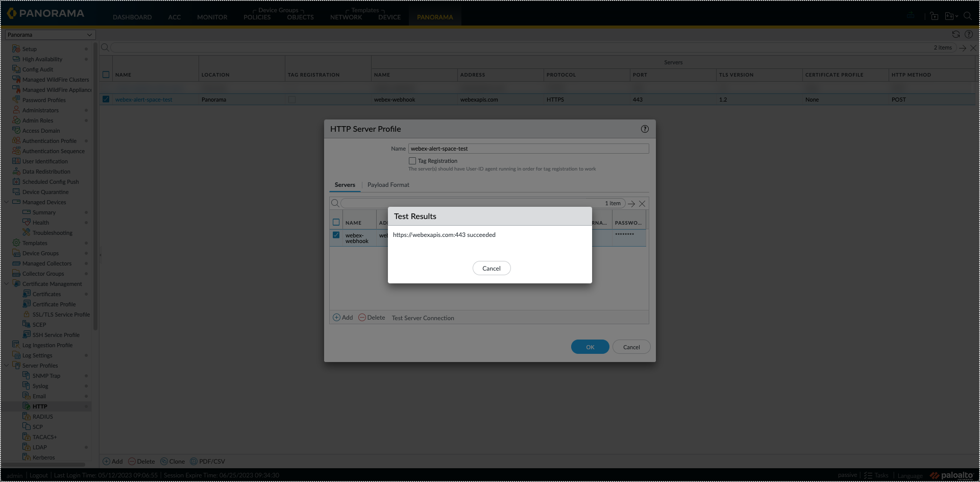Image resolution: width=980 pixels, height=482 pixels.
Task: Open the webex-alert-space-test profile link
Action: [144, 100]
